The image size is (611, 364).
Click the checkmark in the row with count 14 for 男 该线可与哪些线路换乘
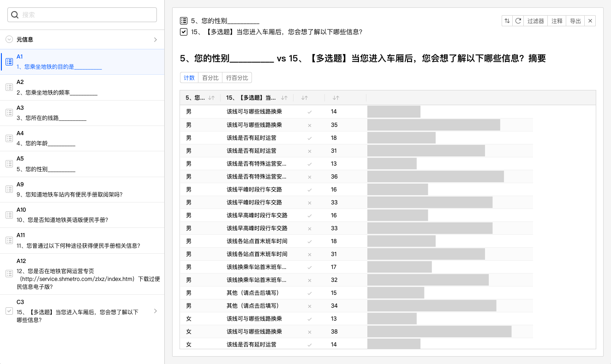point(310,112)
